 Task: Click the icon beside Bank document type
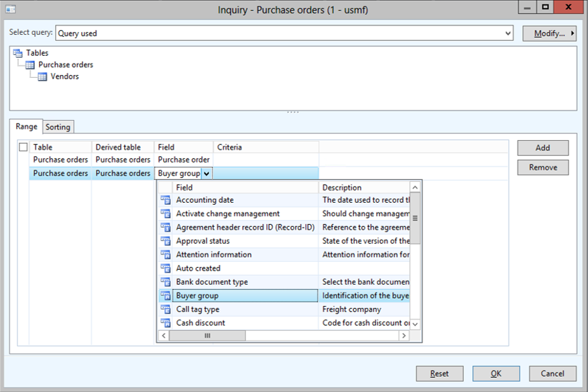pos(166,282)
